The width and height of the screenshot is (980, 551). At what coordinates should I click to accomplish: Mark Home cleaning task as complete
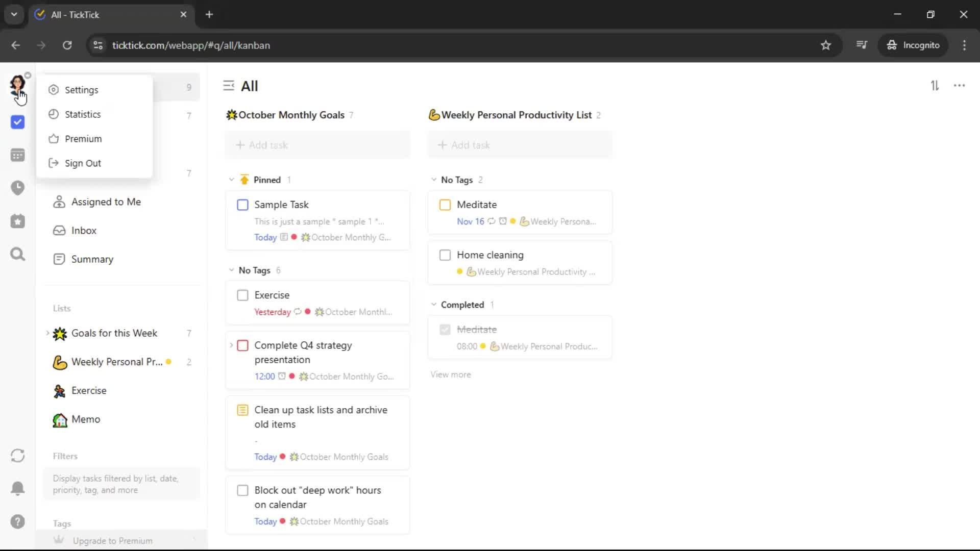(x=445, y=255)
